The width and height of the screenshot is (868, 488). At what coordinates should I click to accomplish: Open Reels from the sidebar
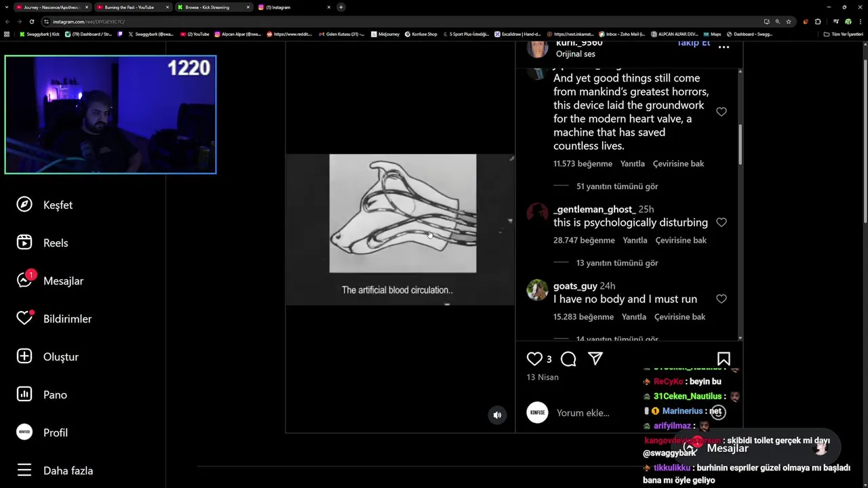pyautogui.click(x=42, y=243)
